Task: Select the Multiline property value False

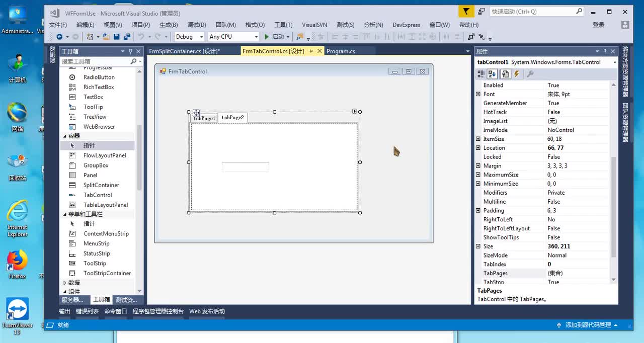Action: point(553,202)
